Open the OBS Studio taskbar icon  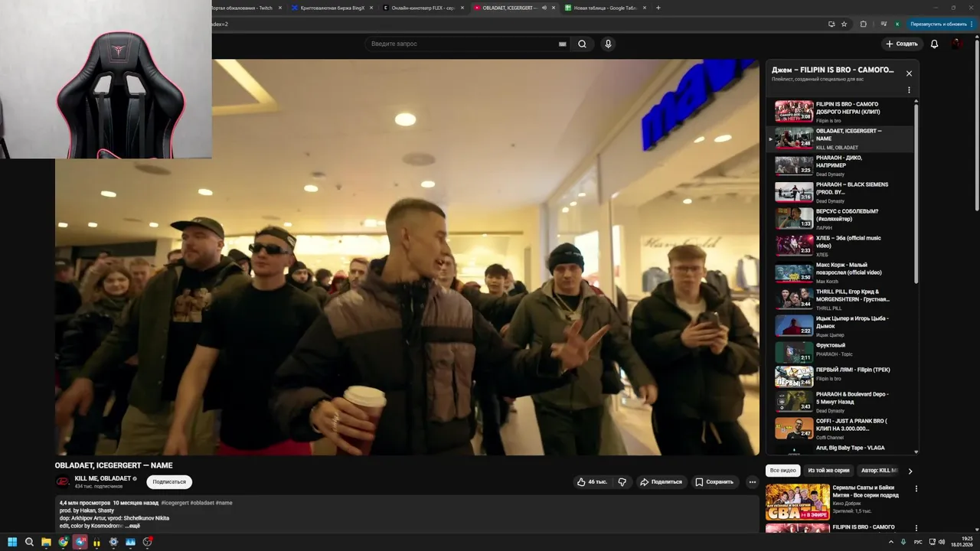coord(147,542)
